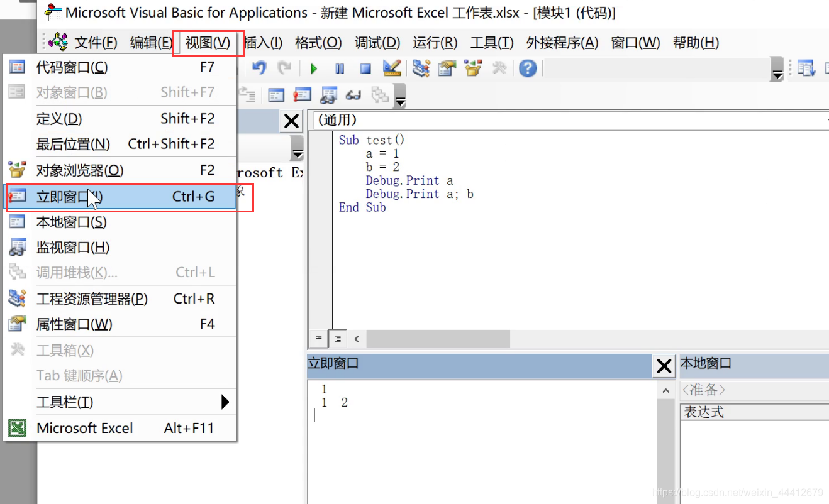Click the Quick Watch glasses icon
The height and width of the screenshot is (504, 829).
click(x=353, y=95)
